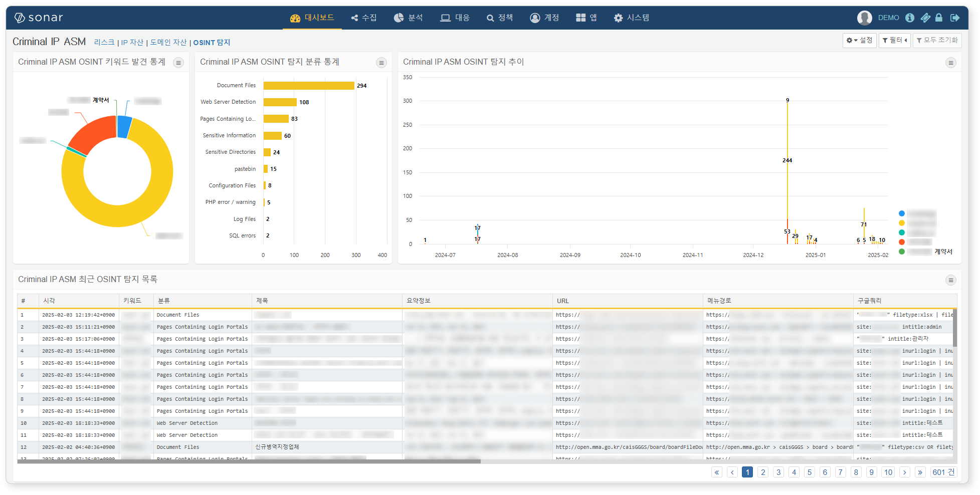Click timestamp 2025-02-03 15:11:21+0900

point(78,327)
